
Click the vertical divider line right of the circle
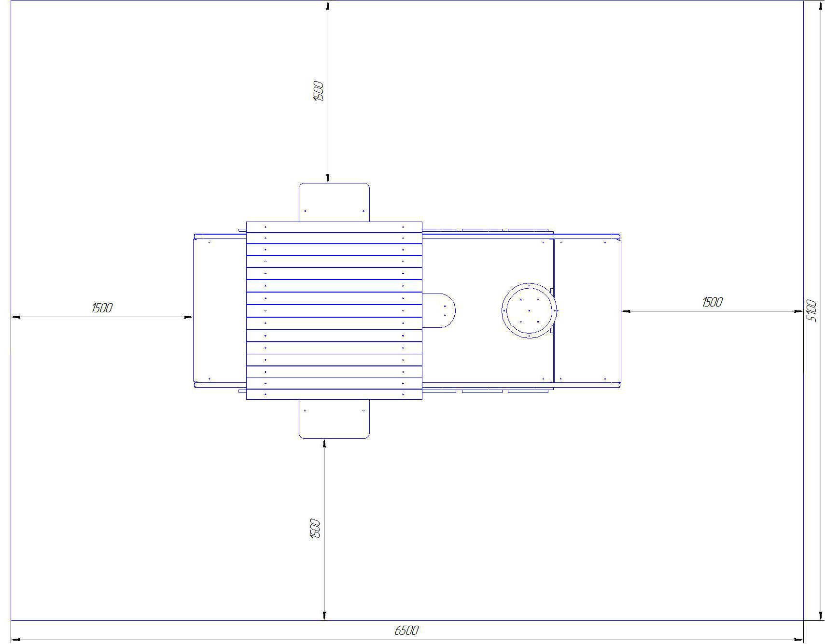pyautogui.click(x=554, y=310)
